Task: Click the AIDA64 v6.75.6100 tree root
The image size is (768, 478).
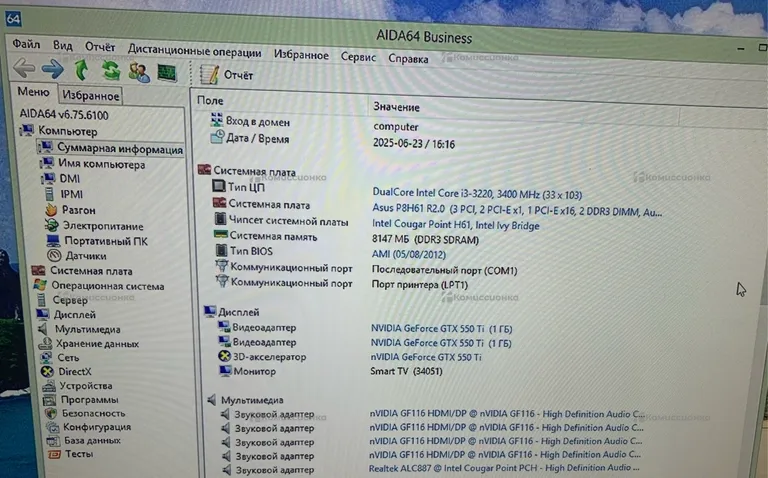Action: 64,115
